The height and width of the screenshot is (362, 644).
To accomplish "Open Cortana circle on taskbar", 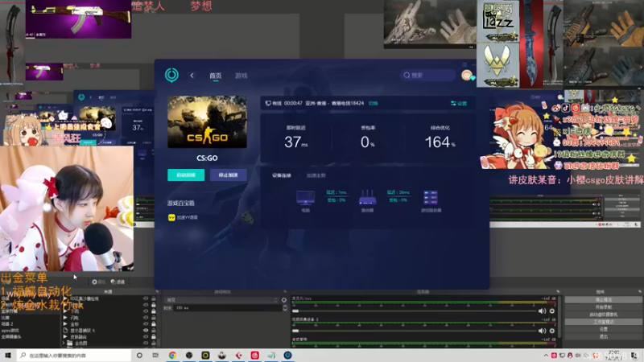I will (139, 356).
